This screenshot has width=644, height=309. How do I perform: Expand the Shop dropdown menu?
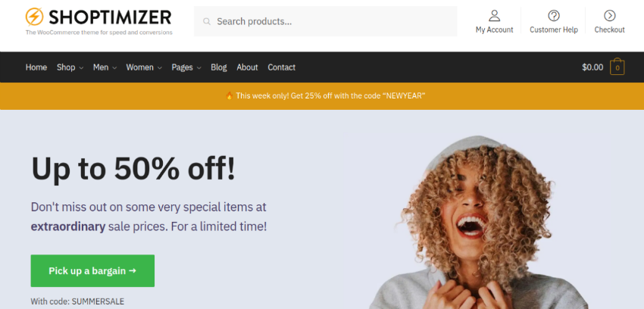point(70,67)
